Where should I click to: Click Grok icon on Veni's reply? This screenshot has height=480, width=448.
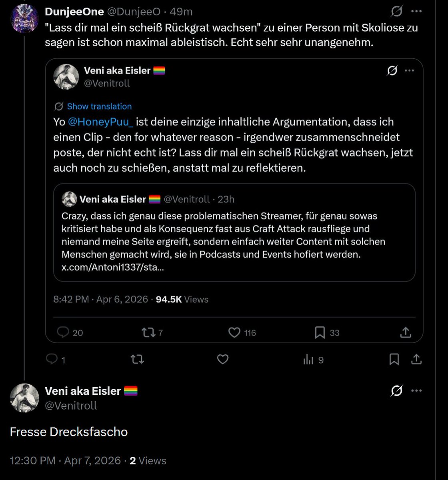click(396, 391)
